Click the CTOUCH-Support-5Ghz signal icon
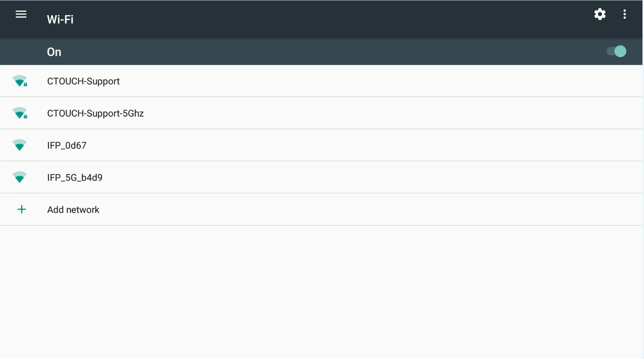This screenshot has width=644, height=359. click(x=19, y=113)
